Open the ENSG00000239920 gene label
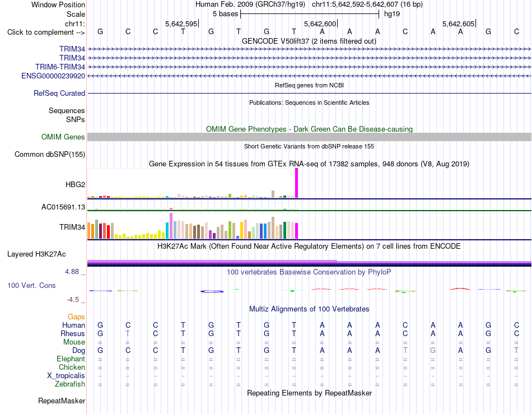Viewport: 532px width, 414px height. click(53, 76)
